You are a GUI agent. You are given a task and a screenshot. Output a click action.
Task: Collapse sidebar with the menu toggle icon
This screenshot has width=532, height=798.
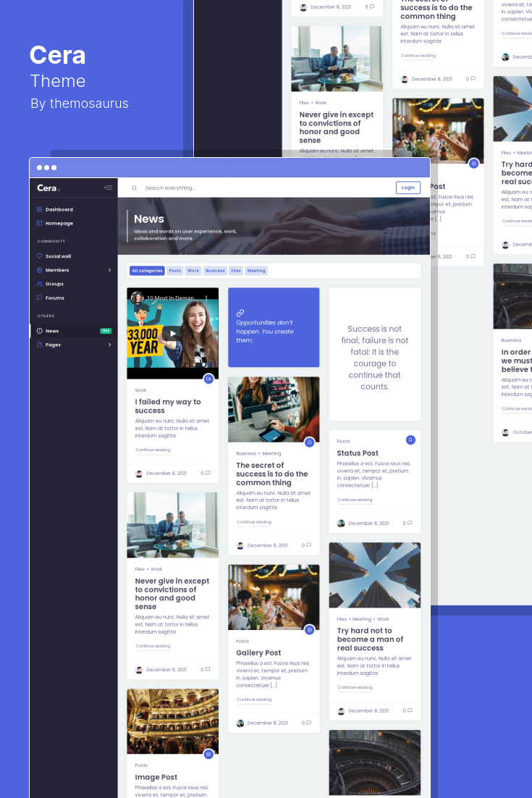coord(108,188)
